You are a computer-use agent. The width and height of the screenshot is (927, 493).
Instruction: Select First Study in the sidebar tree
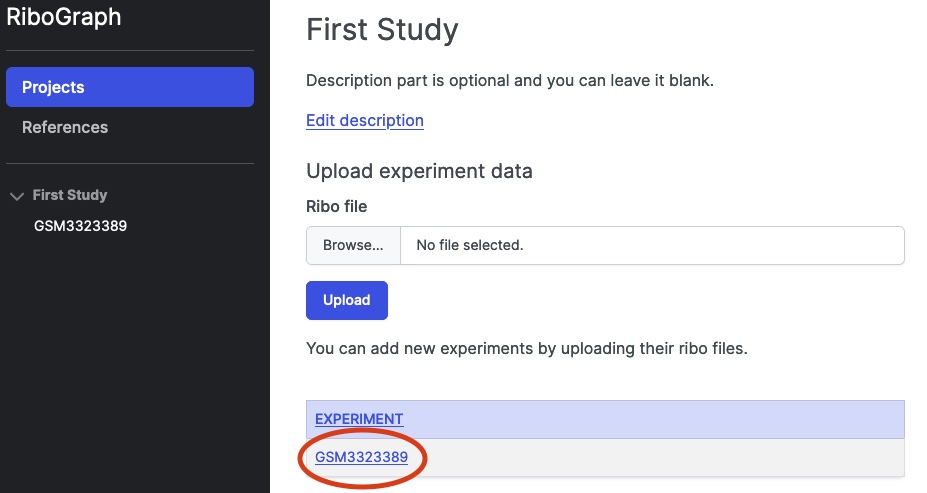coord(70,195)
